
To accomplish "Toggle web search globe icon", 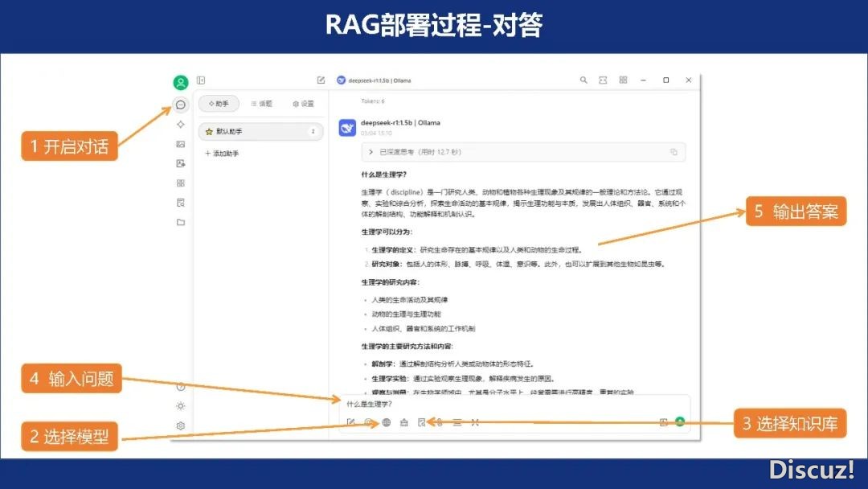I will pos(387,422).
